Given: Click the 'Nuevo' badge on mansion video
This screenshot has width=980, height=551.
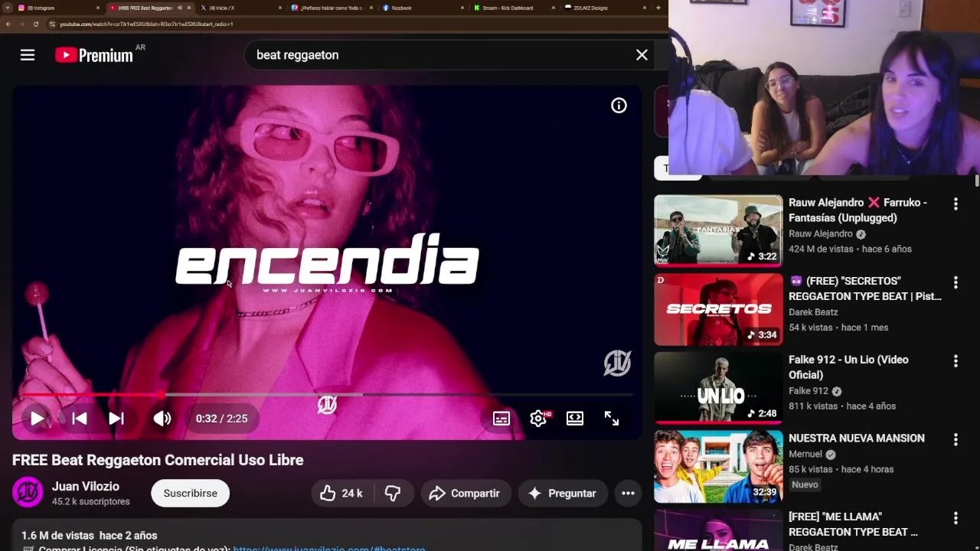Looking at the screenshot, I should pyautogui.click(x=805, y=484).
